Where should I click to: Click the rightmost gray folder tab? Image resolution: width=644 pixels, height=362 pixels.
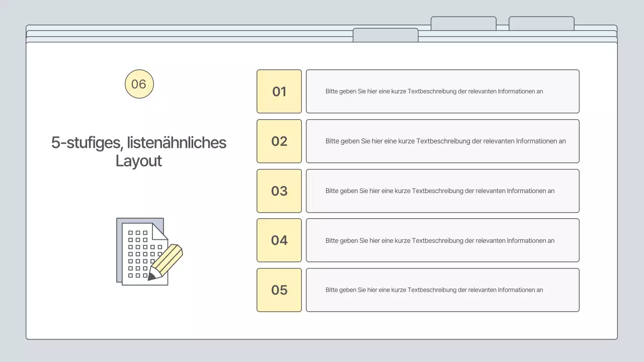[541, 23]
